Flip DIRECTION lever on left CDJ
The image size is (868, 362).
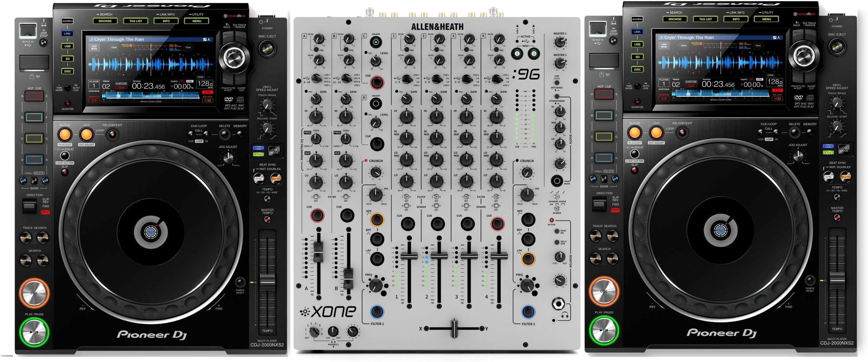(30, 206)
